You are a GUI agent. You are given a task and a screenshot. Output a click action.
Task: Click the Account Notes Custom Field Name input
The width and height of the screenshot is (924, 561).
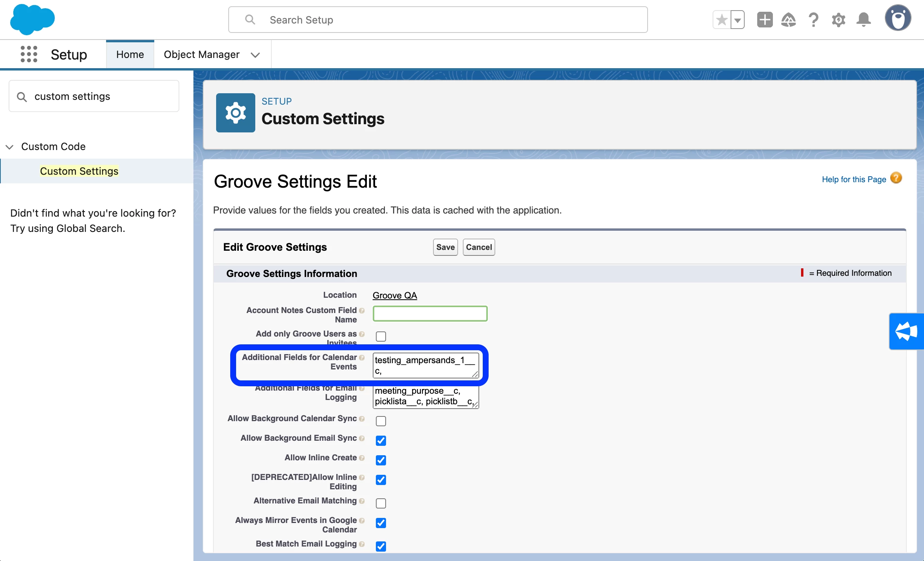coord(430,314)
